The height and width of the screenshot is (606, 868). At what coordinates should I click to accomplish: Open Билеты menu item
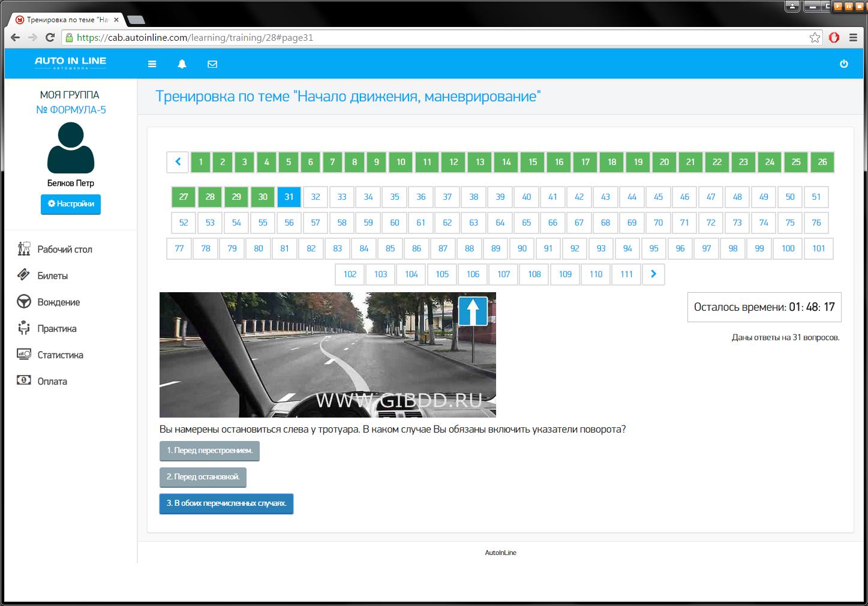pos(53,276)
